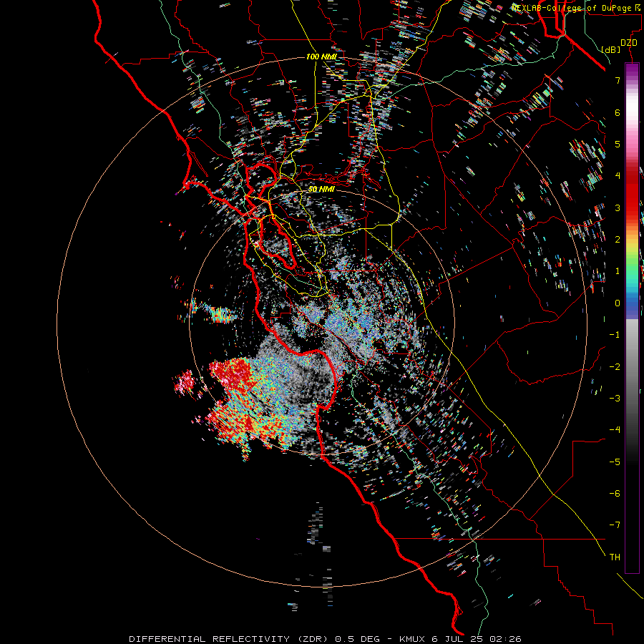The image size is (644, 644).
Task: Click the "-4" value on the dB scale
Action: coord(615,430)
